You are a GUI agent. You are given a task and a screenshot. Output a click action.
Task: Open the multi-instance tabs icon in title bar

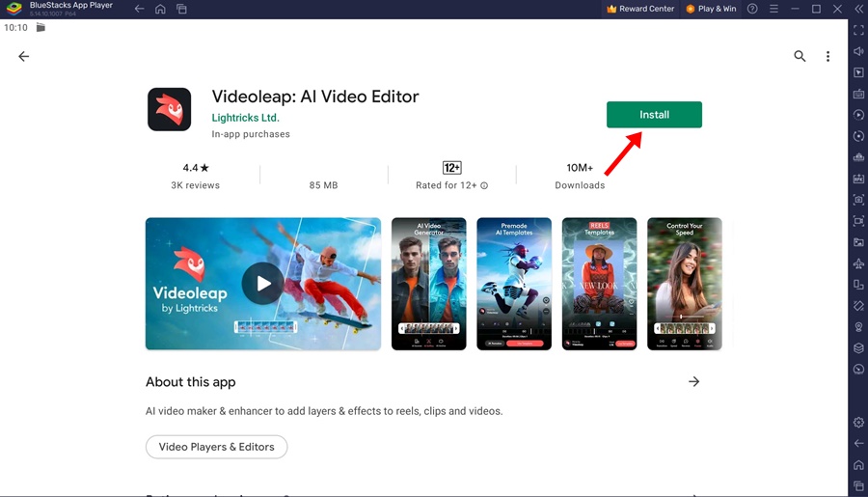tap(181, 9)
